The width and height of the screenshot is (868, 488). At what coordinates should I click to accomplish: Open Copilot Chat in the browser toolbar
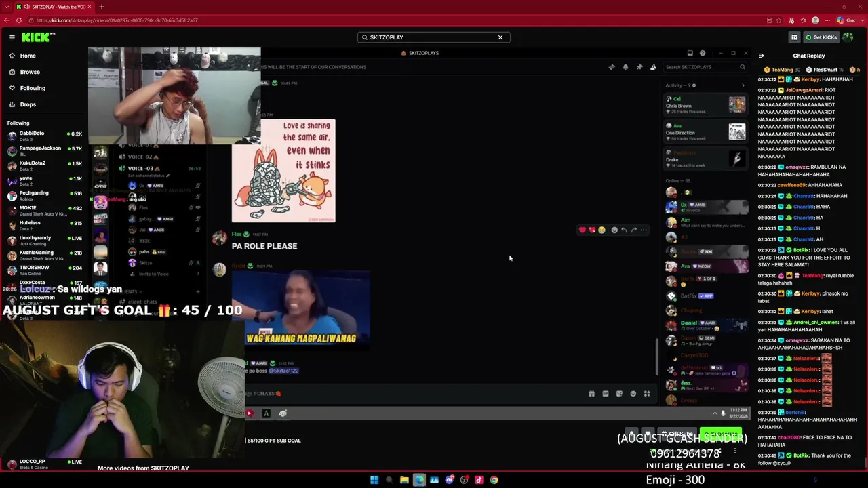pos(847,20)
